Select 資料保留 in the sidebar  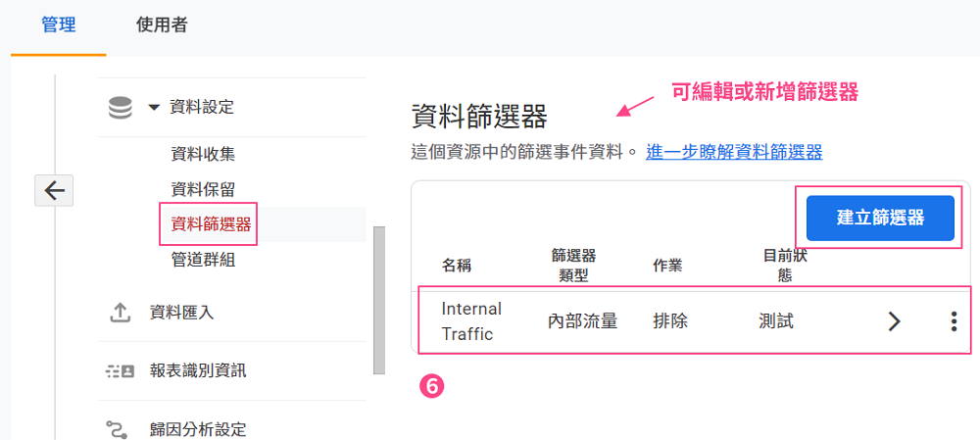pyautogui.click(x=203, y=189)
